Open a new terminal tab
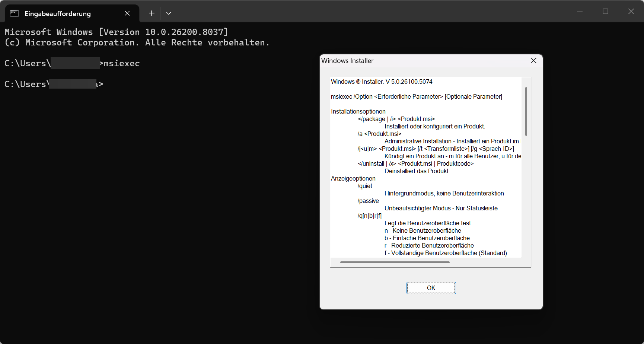Screen dimensions: 644x344 (152, 13)
